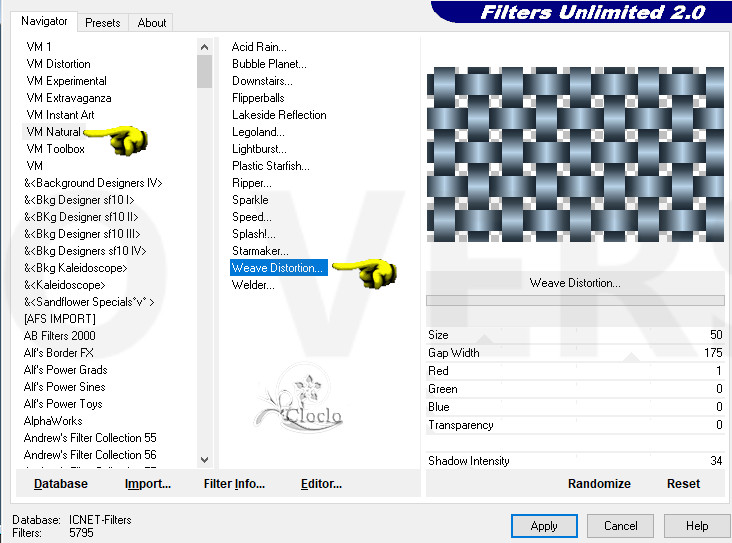The width and height of the screenshot is (732, 543).
Task: Switch to the Presets tab
Action: click(x=102, y=22)
